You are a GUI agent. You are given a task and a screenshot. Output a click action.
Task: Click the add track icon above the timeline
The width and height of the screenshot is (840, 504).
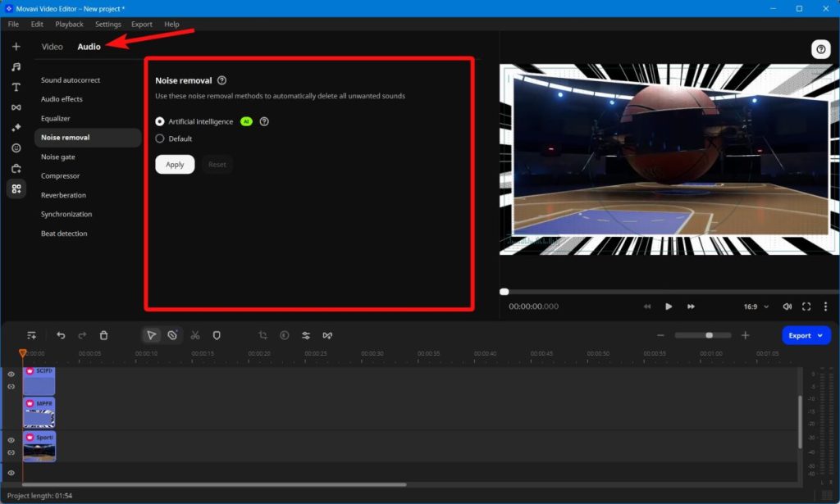(x=32, y=335)
